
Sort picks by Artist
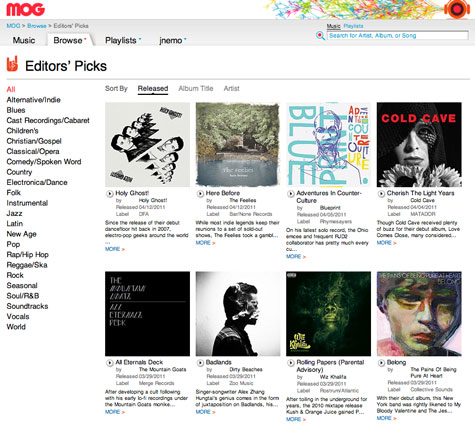(232, 88)
